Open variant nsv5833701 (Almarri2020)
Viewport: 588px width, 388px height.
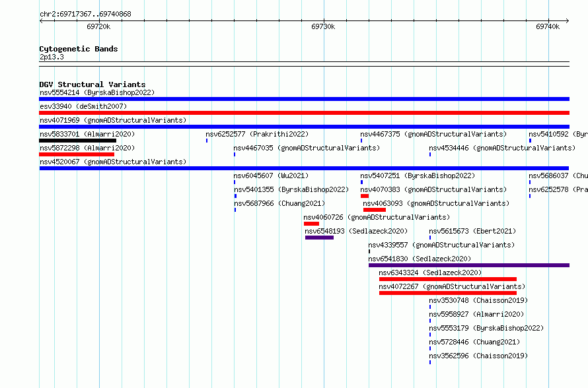(x=87, y=134)
